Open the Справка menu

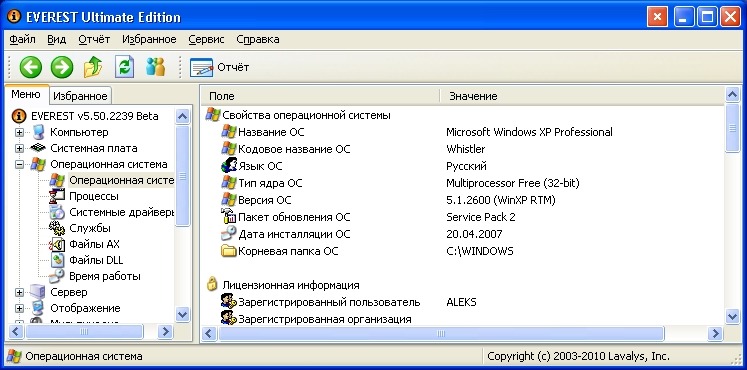point(258,40)
